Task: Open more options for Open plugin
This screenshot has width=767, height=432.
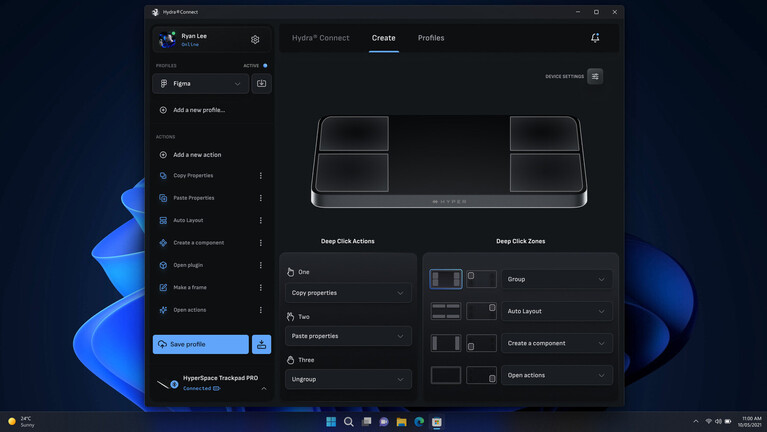Action: (261, 265)
